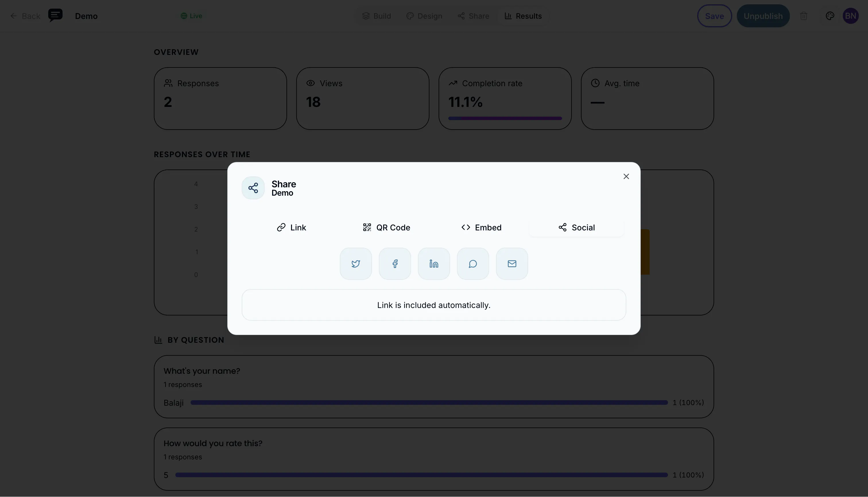The image size is (868, 497).
Task: Share via chat message icon
Action: 473,263
